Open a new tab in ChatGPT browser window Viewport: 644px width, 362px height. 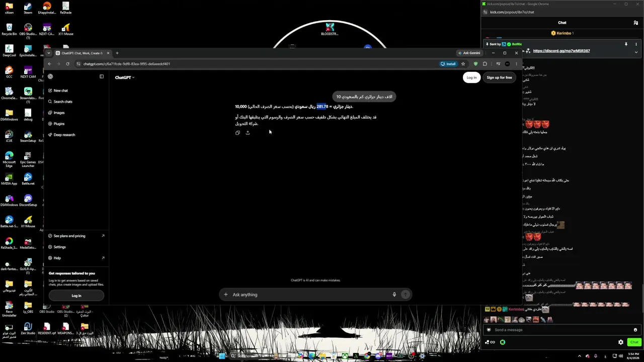coord(117,53)
